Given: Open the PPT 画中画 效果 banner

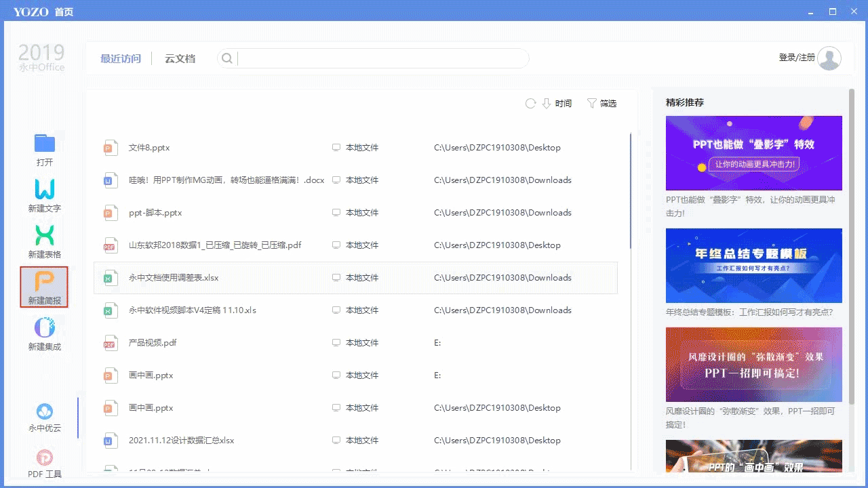Looking at the screenshot, I should pyautogui.click(x=754, y=456).
